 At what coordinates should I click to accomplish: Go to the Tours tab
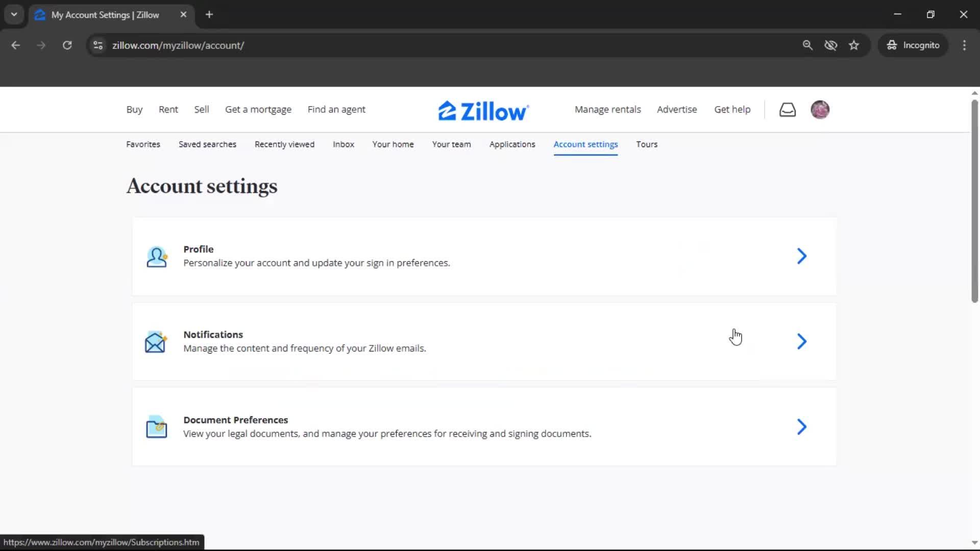point(646,144)
